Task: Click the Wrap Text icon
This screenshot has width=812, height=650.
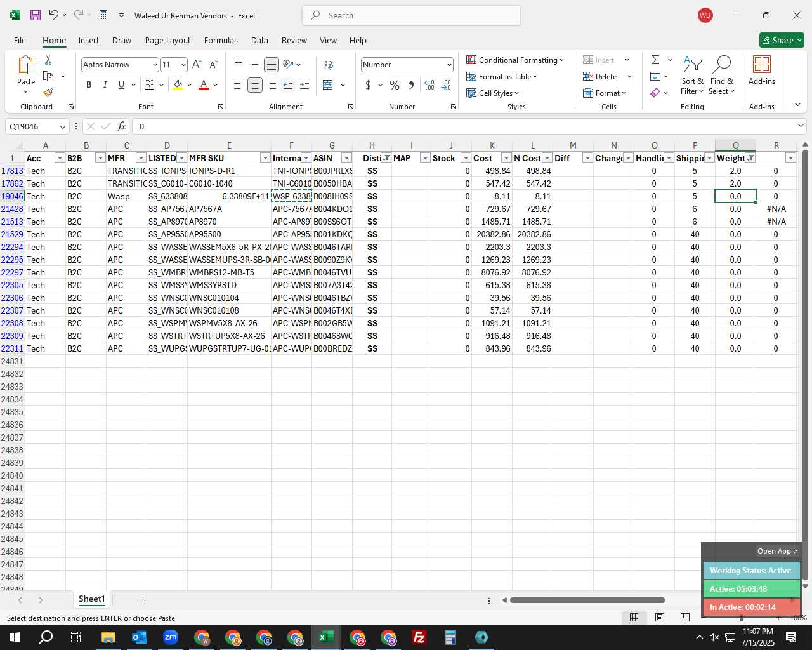Action: pyautogui.click(x=329, y=64)
